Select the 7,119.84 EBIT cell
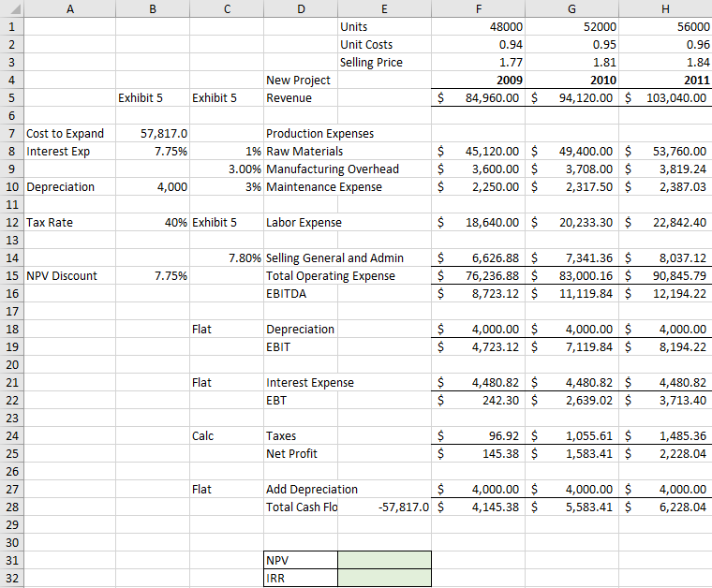712x588 pixels. pos(571,347)
